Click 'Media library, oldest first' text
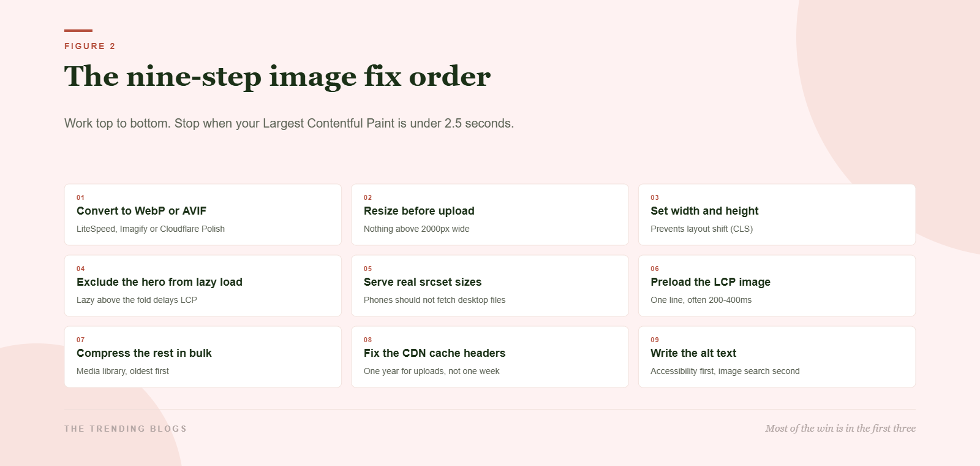 tap(123, 371)
